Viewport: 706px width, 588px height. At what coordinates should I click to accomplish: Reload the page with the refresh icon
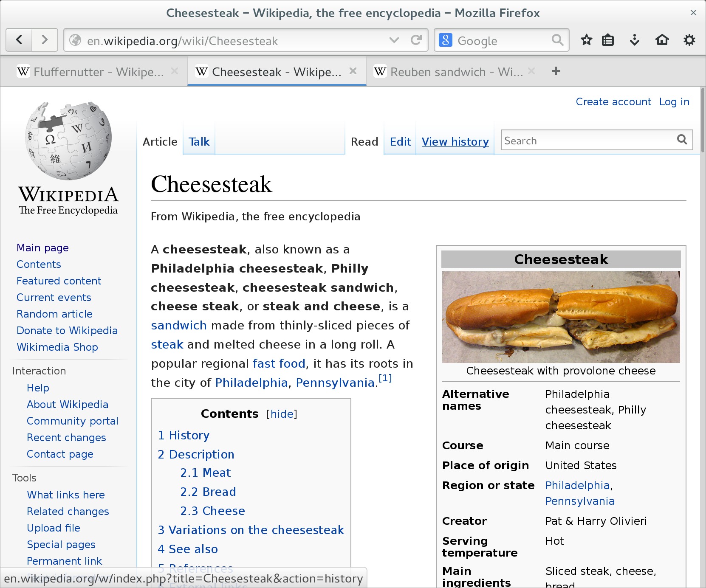pos(416,40)
